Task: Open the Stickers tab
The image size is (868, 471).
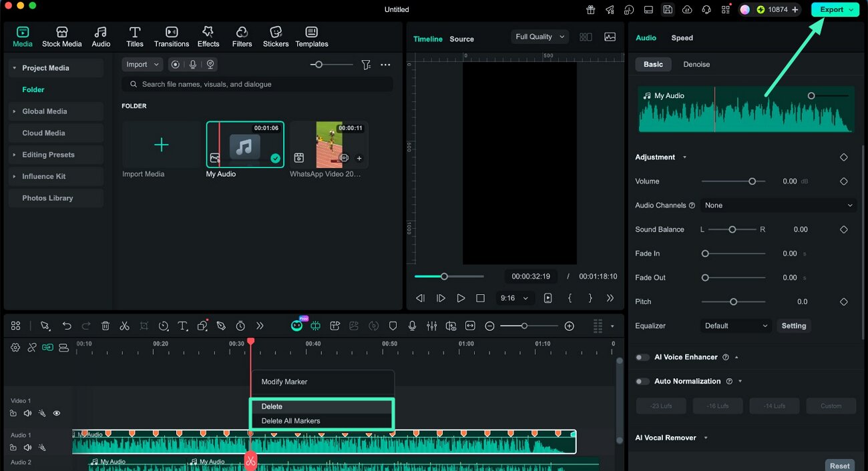Action: point(276,37)
